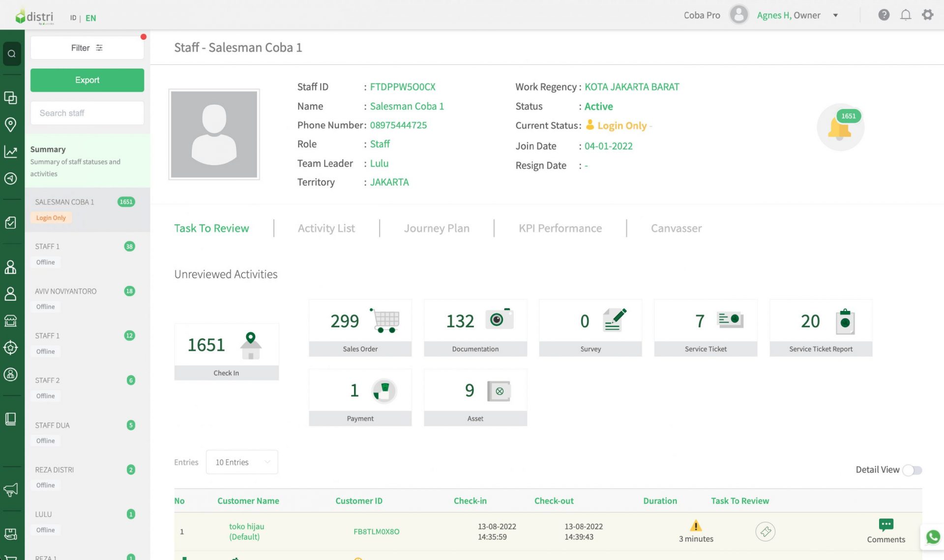944x560 pixels.
Task: Click the Sales Order count card
Action: click(360, 328)
